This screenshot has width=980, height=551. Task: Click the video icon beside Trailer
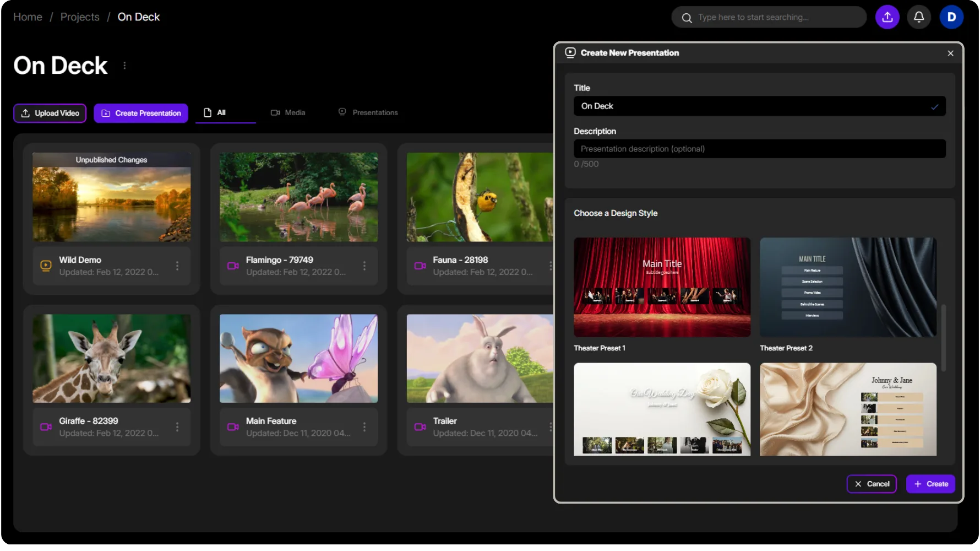click(x=420, y=426)
